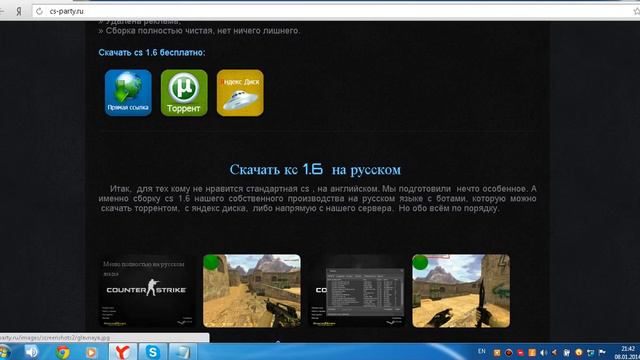Click the text "Скачать cs 1.6 бесплатно:"
Screen dimensions: 640x360
(x=152, y=53)
